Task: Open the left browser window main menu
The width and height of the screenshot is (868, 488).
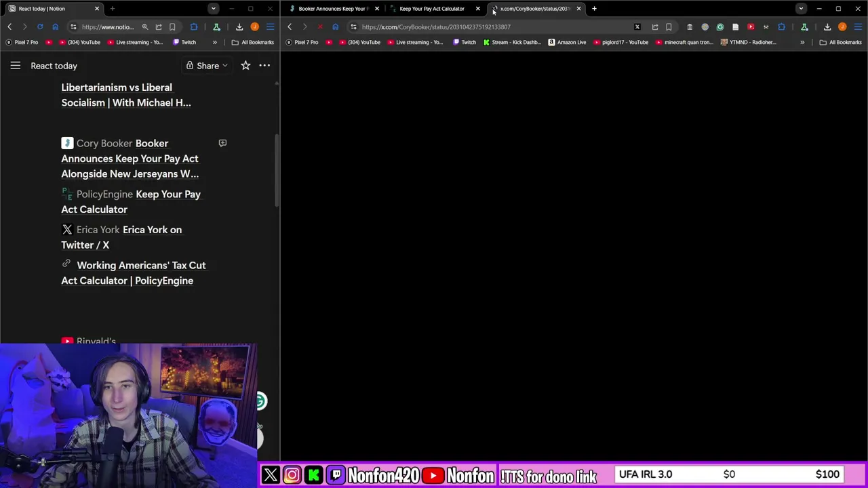Action: [x=270, y=27]
